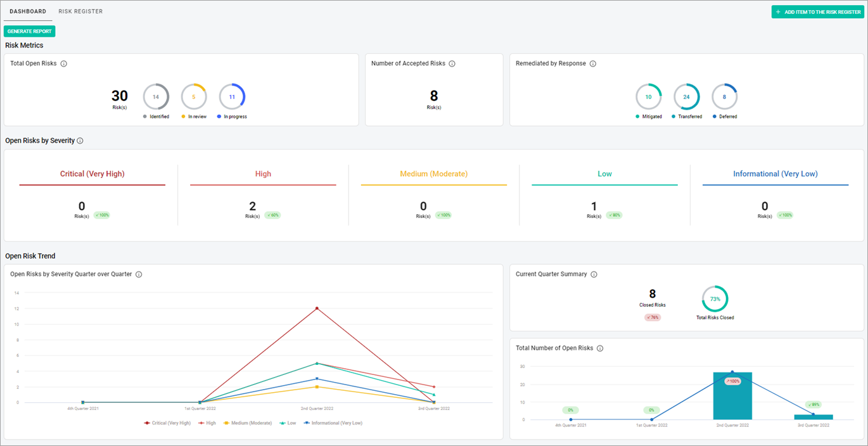The width and height of the screenshot is (868, 446).
Task: Open info for Open Risks by Severity Quarter over Quarter
Action: (x=139, y=274)
